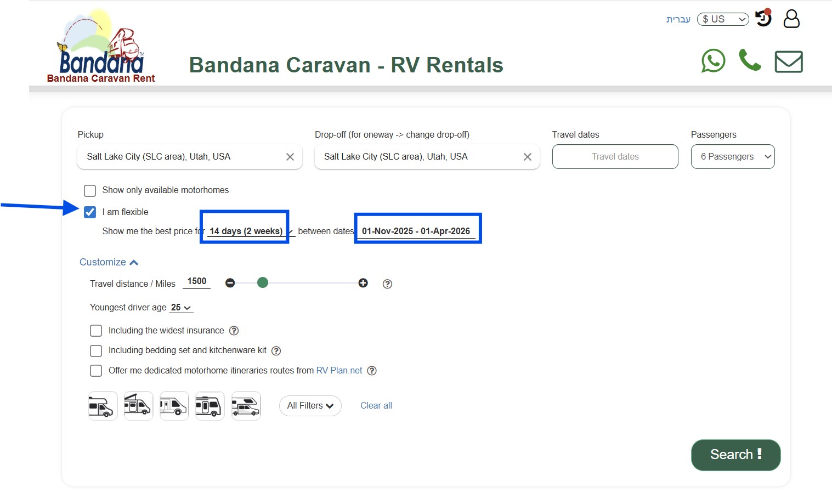
Task: Uncheck the I am flexible option
Action: [90, 212]
